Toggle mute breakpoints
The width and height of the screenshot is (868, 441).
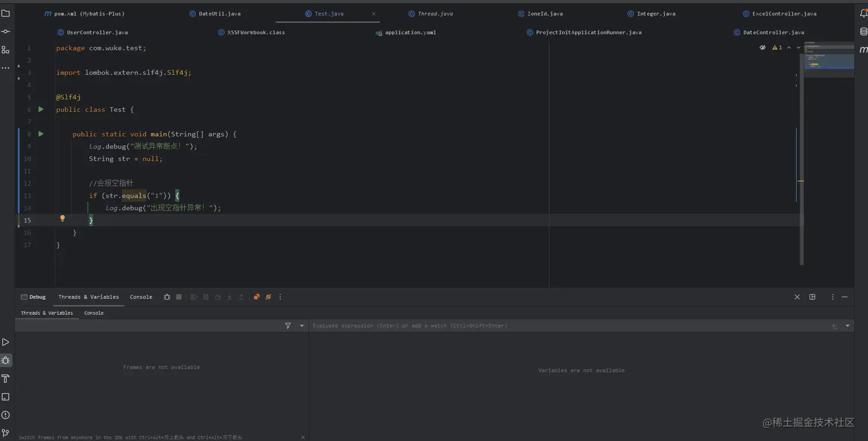coord(268,297)
